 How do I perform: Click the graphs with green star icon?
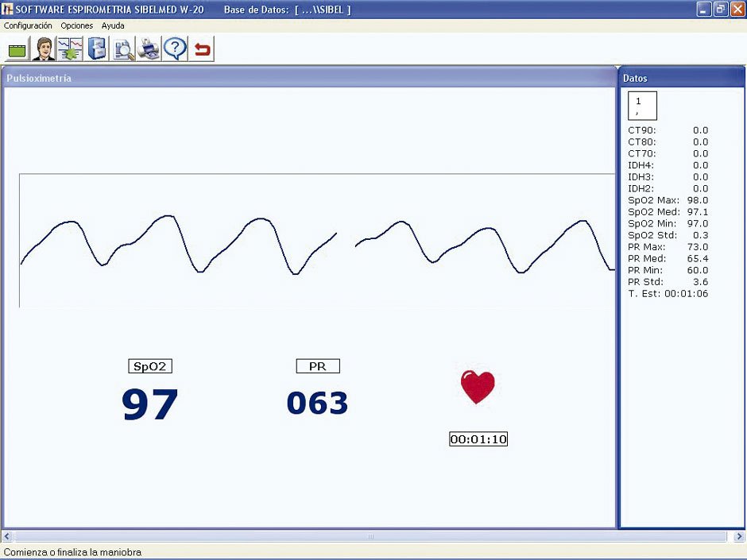click(x=70, y=49)
